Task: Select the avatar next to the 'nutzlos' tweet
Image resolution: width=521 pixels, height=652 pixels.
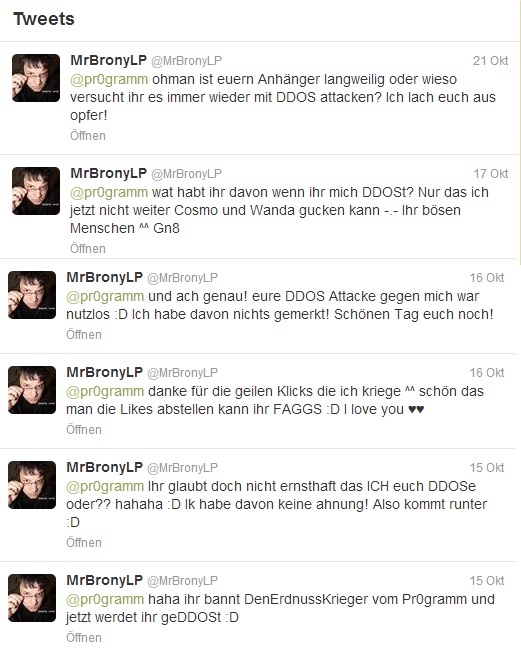Action: (x=32, y=295)
